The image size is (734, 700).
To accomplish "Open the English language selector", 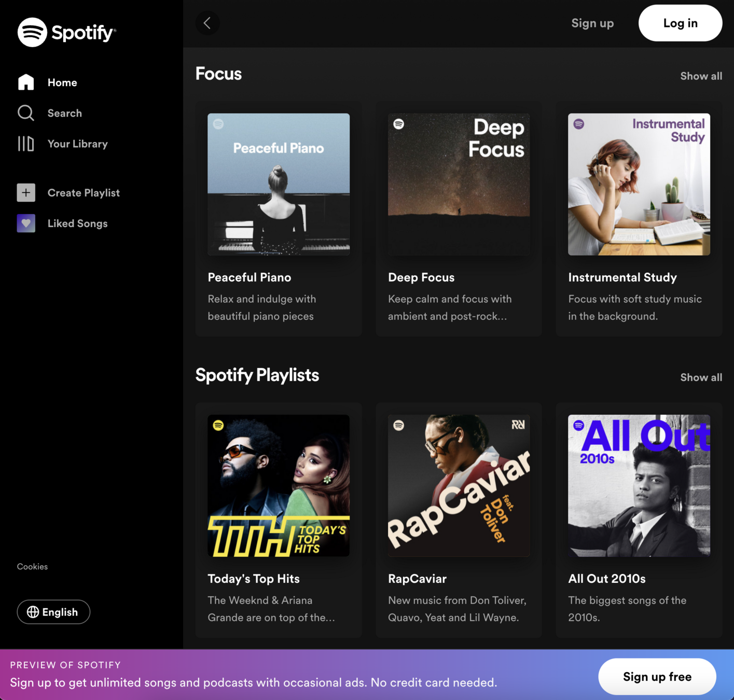I will (x=53, y=612).
